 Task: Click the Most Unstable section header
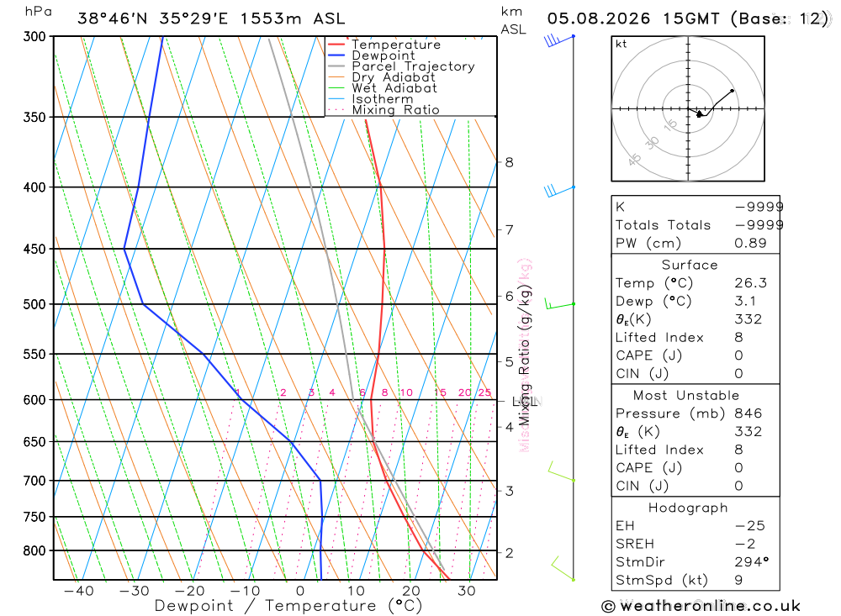tap(686, 395)
